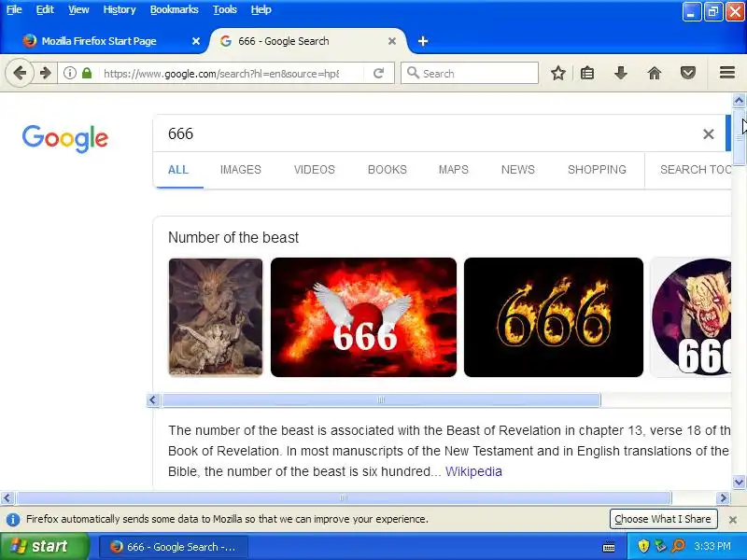Click the image carousel horizontal scrollbar thumb
Image resolution: width=747 pixels, height=560 pixels.
coord(381,400)
